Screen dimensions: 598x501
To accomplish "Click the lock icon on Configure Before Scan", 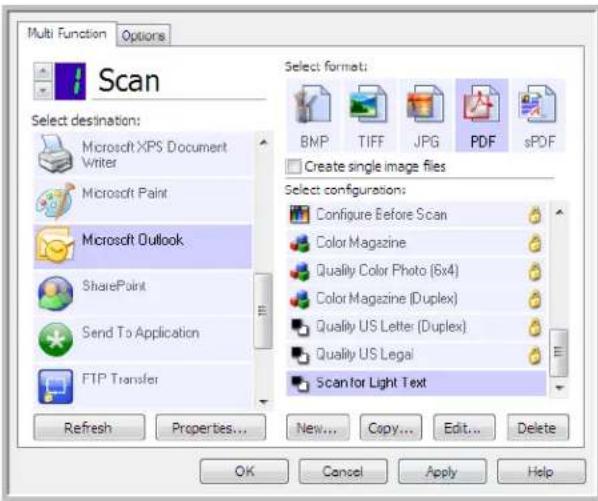I will (535, 215).
